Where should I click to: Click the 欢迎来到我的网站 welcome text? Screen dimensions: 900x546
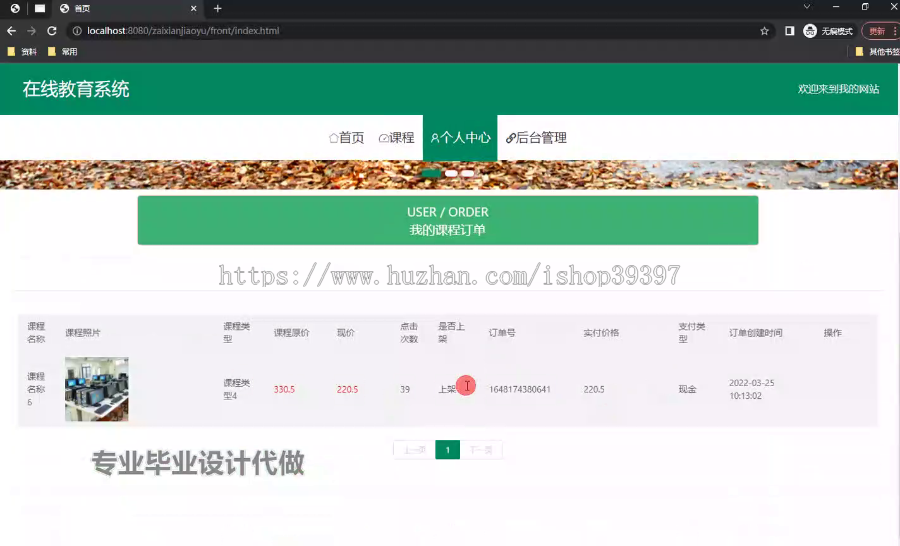(x=839, y=89)
